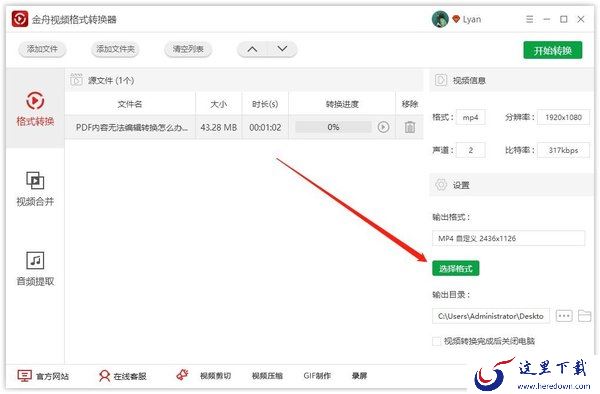Click the 大小 column header
Viewport: 600px width, 394px height.
[x=218, y=104]
